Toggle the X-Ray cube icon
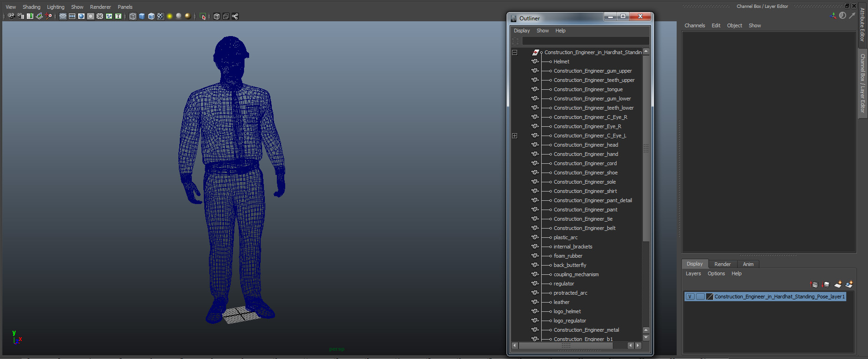The height and width of the screenshot is (359, 868). point(216,16)
